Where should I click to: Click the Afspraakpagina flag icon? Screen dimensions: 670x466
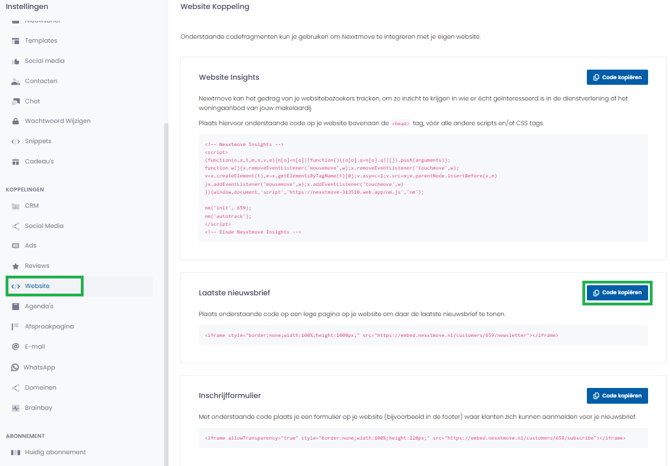15,326
